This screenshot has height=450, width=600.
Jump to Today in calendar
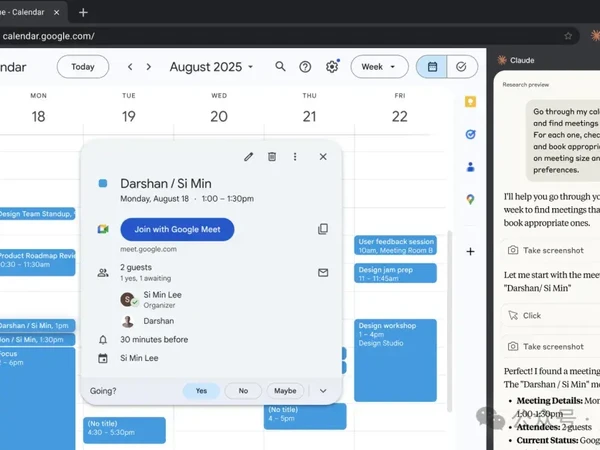pyautogui.click(x=83, y=67)
